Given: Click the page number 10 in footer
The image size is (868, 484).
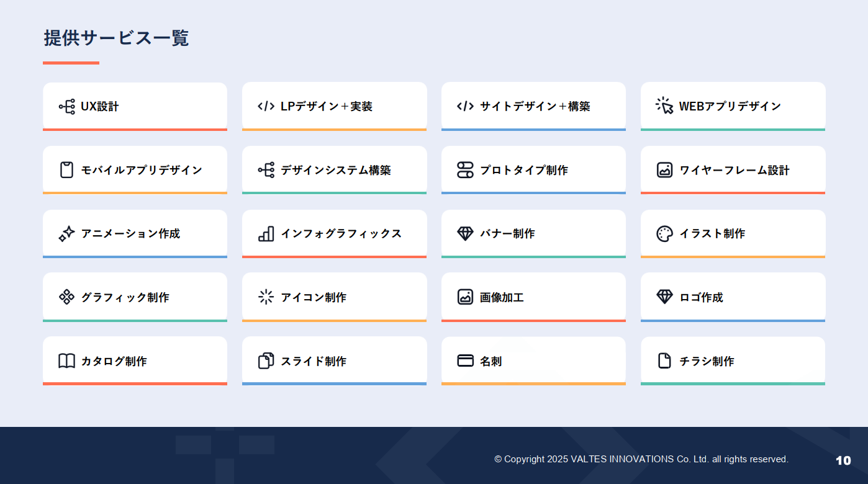Looking at the screenshot, I should [843, 460].
